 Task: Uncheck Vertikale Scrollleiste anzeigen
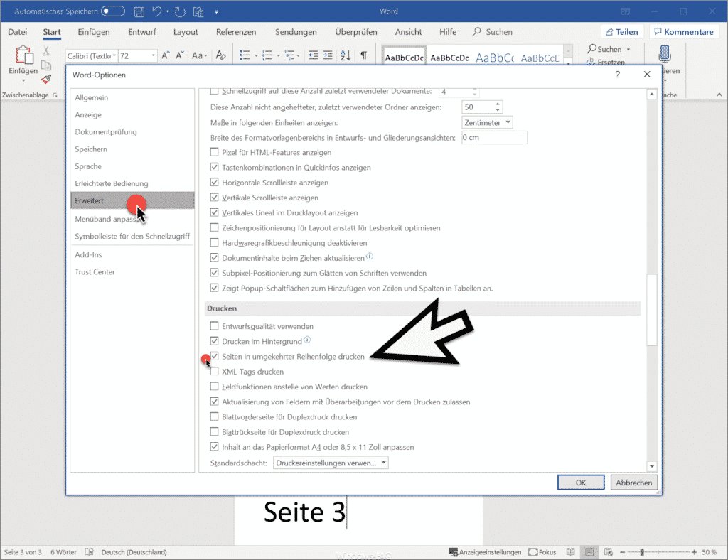214,197
